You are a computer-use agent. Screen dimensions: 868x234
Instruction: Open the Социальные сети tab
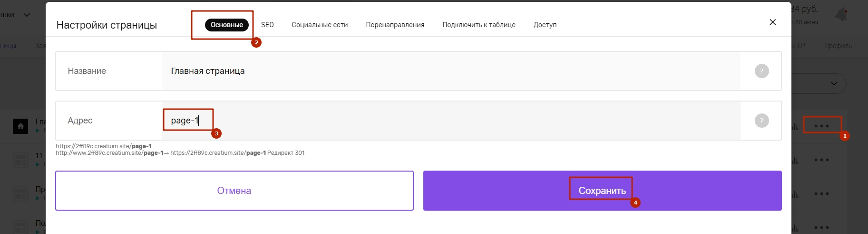[320, 25]
